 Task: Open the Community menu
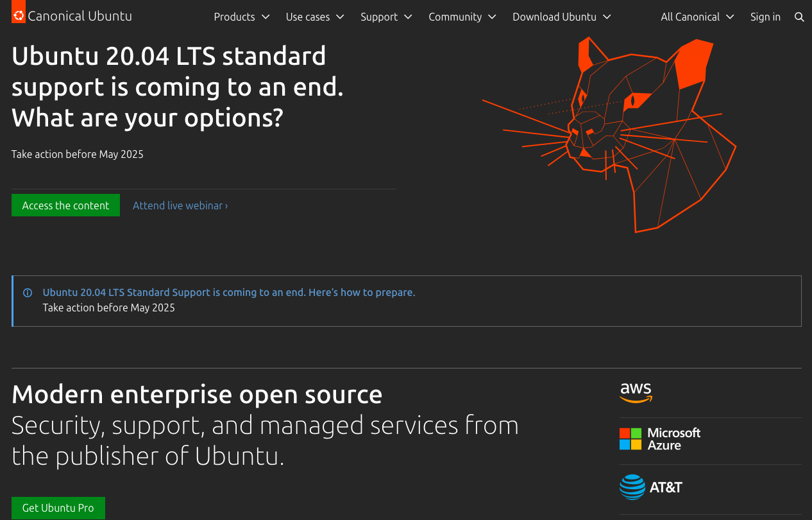click(x=463, y=17)
